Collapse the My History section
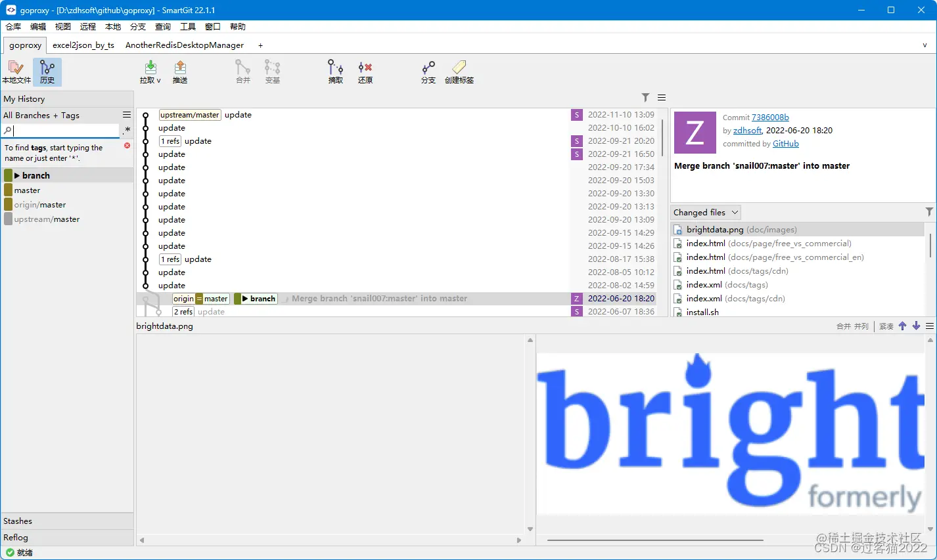 pyautogui.click(x=67, y=99)
